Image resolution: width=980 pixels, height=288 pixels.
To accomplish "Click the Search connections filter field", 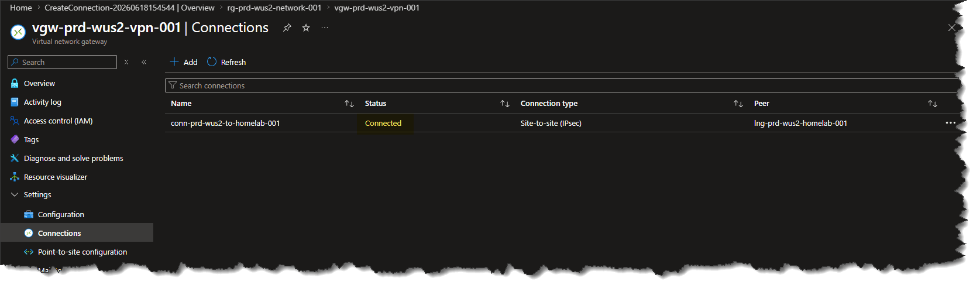I will coord(562,85).
